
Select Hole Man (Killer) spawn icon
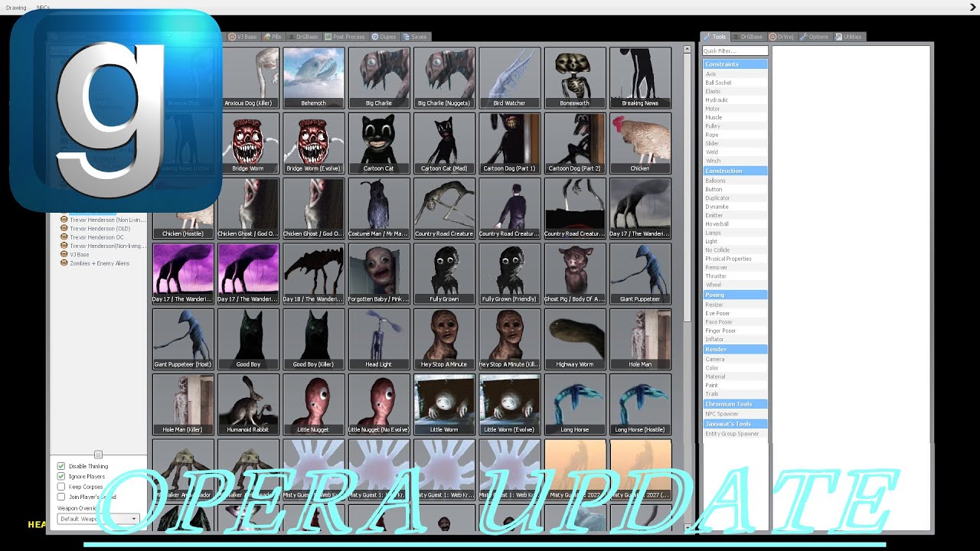[183, 404]
